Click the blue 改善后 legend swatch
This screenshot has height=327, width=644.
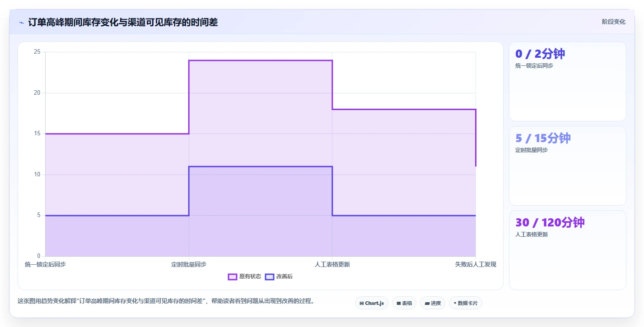pyautogui.click(x=270, y=276)
